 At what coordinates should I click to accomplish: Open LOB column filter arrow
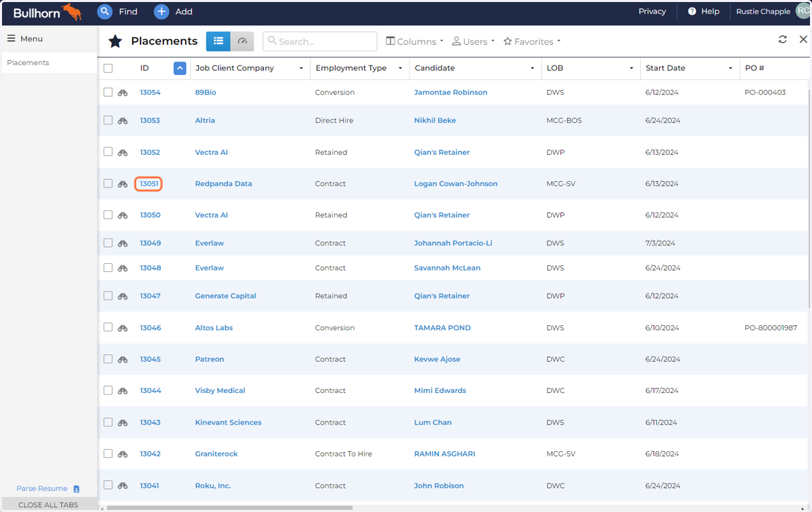coord(631,68)
